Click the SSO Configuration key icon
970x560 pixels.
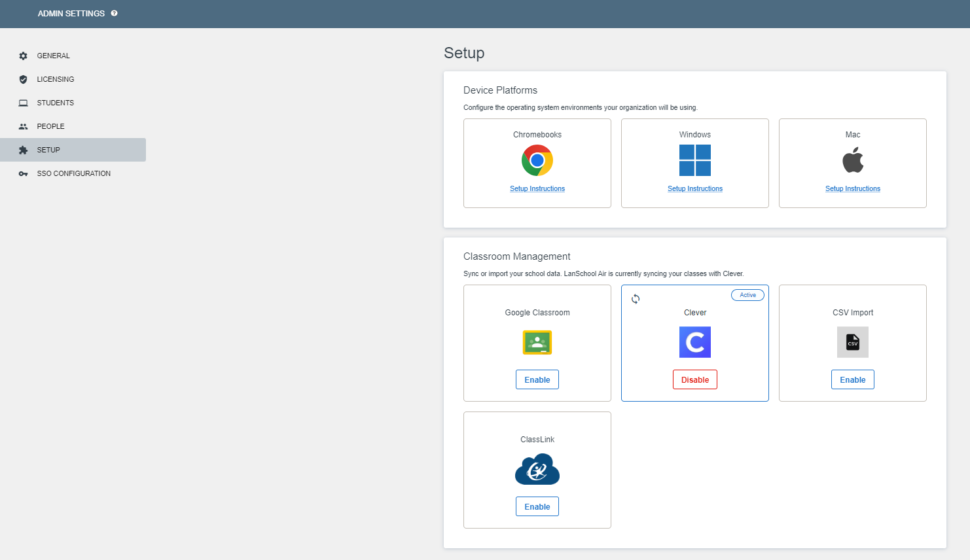24,173
